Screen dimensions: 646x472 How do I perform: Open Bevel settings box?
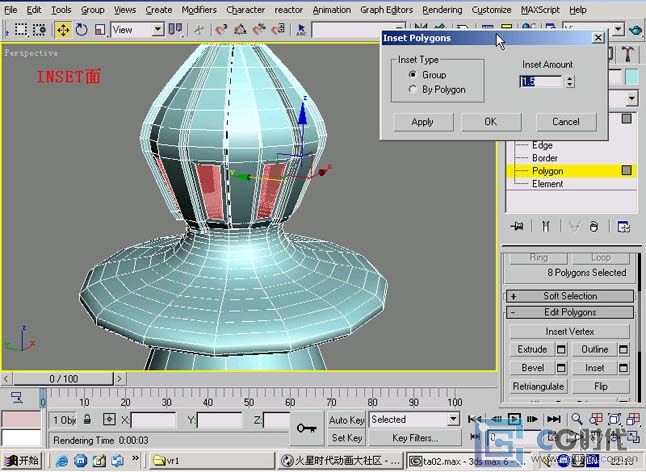(561, 367)
